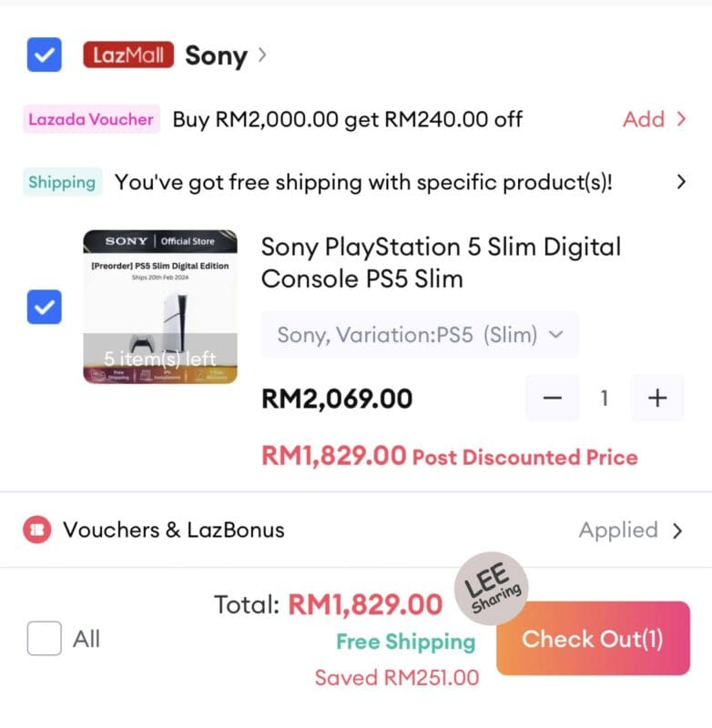The width and height of the screenshot is (712, 728).
Task: Open the Sony PlayStation 5 Slim title
Action: coord(442,263)
